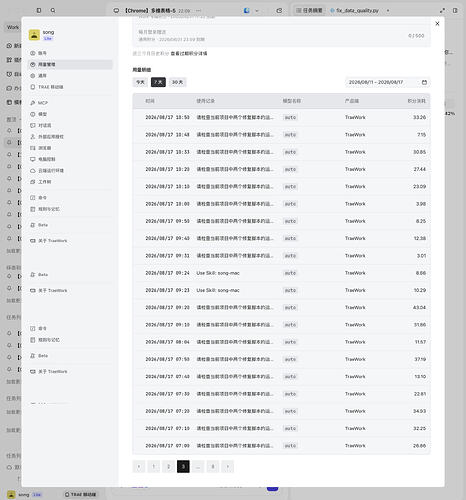Open the 账号 account settings icon
466x500 pixels.
(33, 53)
